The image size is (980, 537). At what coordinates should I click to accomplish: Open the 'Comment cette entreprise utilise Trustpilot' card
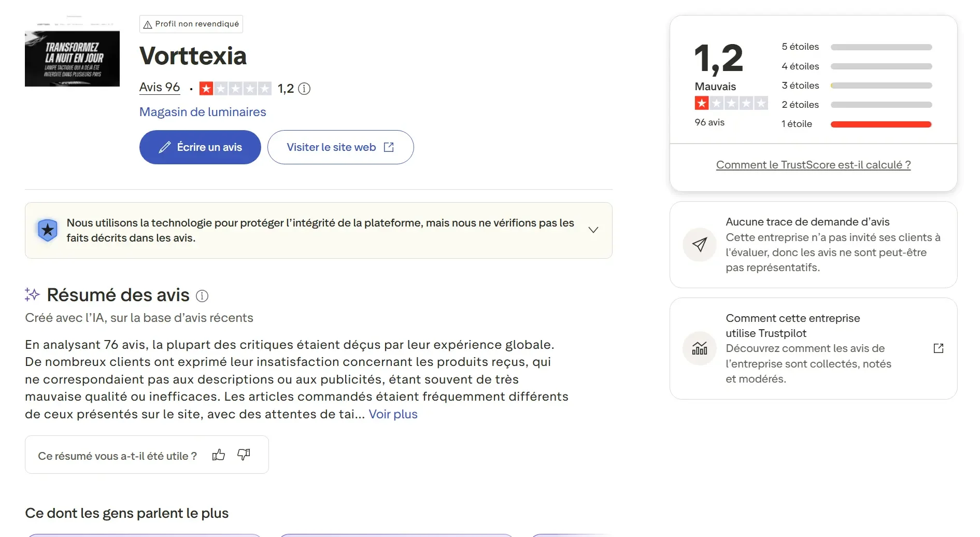pos(813,348)
